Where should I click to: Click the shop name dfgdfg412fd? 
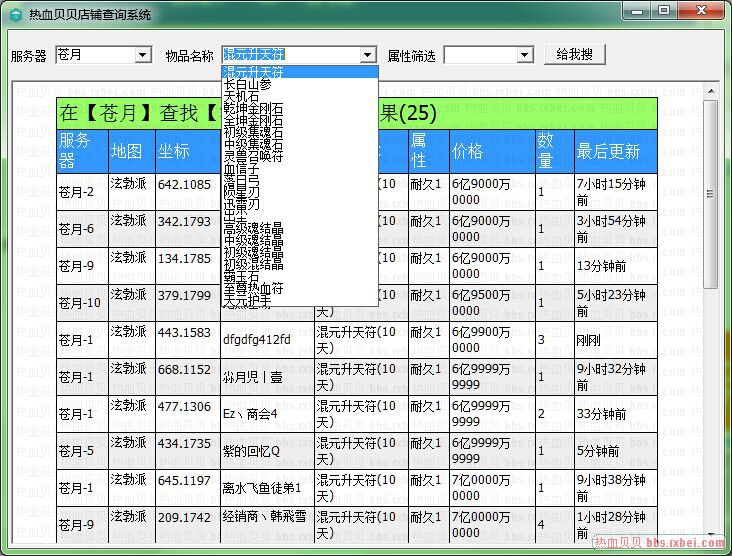pos(257,339)
